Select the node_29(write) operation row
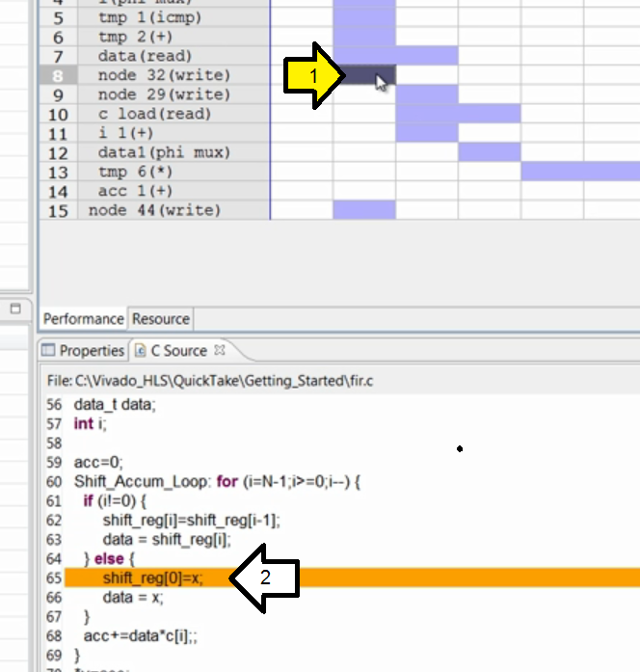 [164, 94]
